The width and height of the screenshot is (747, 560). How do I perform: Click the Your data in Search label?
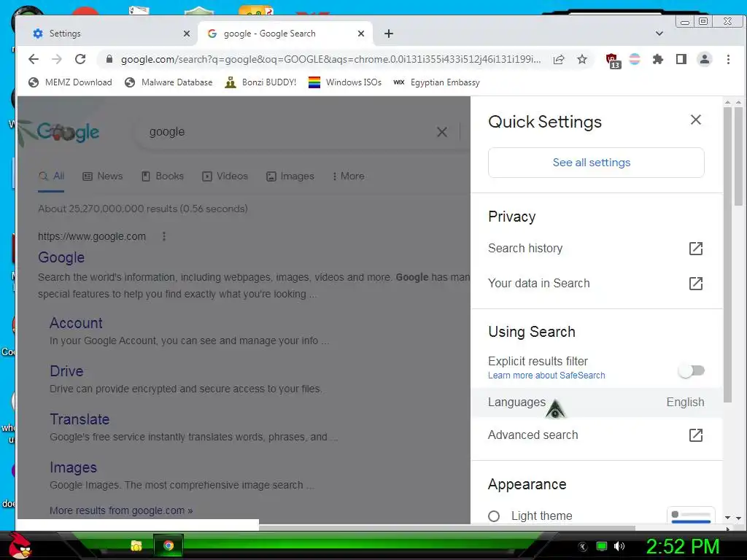539,284
